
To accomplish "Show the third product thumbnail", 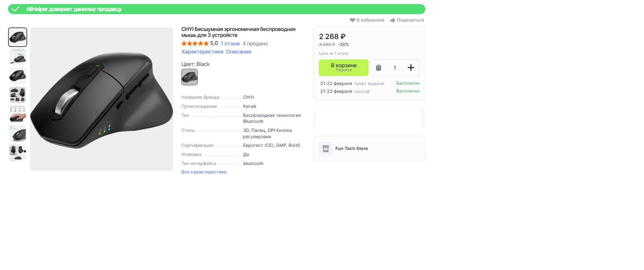I will click(17, 76).
